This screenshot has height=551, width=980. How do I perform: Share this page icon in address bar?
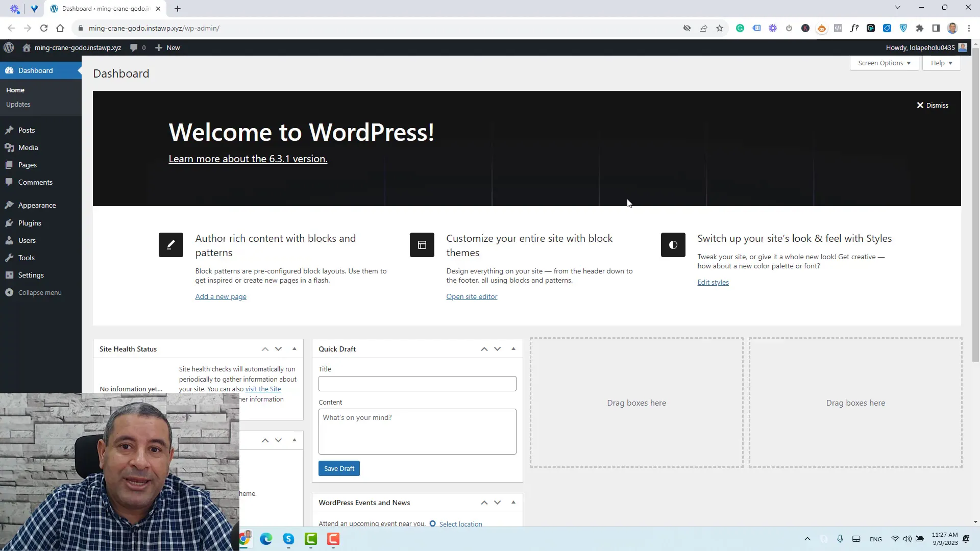pyautogui.click(x=703, y=28)
